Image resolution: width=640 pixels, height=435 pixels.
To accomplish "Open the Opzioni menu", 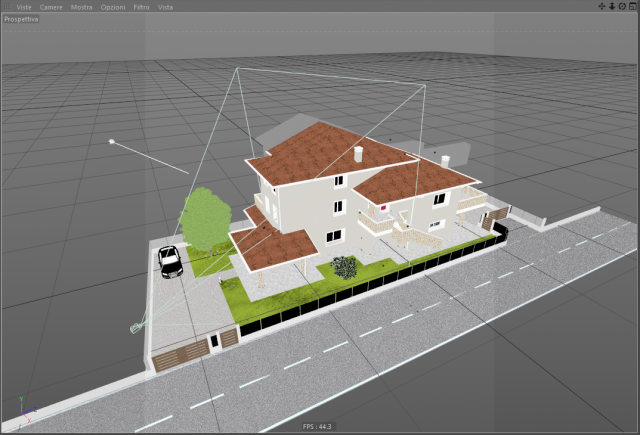I will point(113,7).
